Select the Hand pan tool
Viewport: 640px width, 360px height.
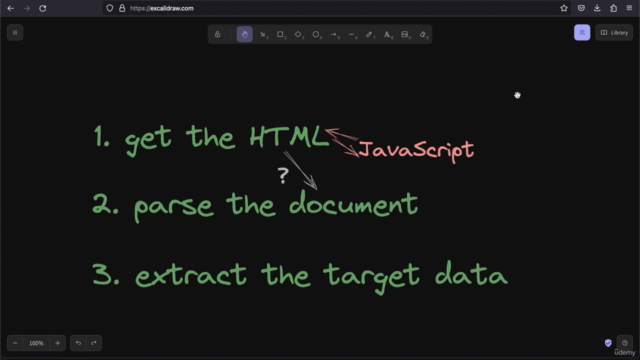coord(244,34)
